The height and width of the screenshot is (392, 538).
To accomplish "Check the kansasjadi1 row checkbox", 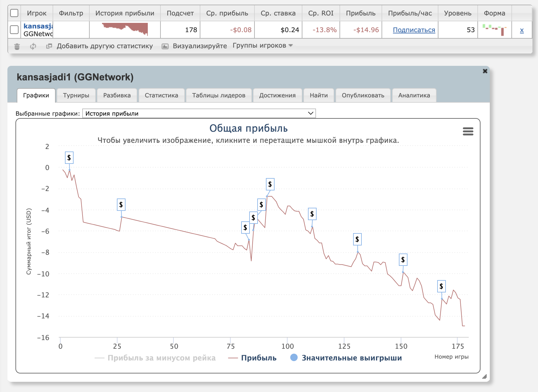I will pyautogui.click(x=14, y=30).
